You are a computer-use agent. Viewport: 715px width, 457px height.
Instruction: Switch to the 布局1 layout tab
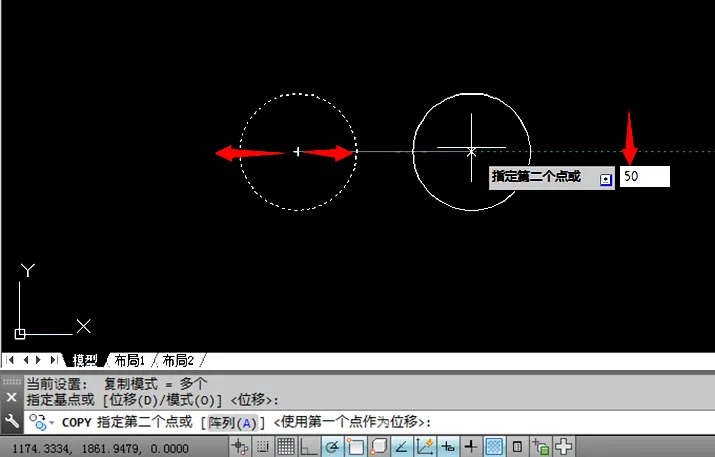(x=130, y=360)
